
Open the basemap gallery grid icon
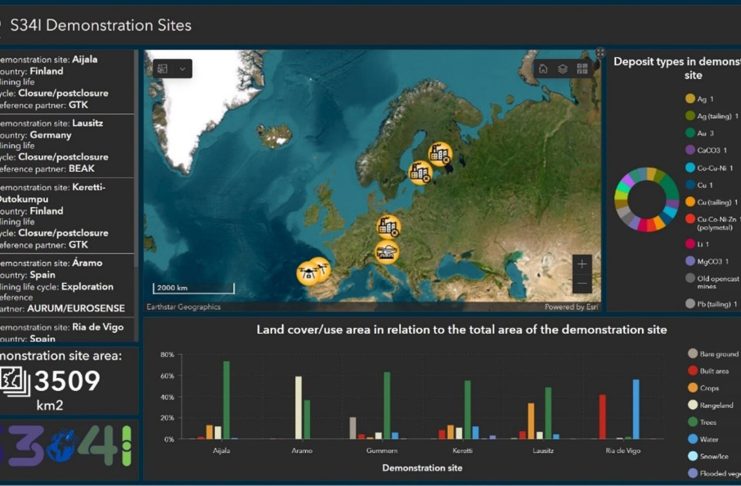coord(582,69)
